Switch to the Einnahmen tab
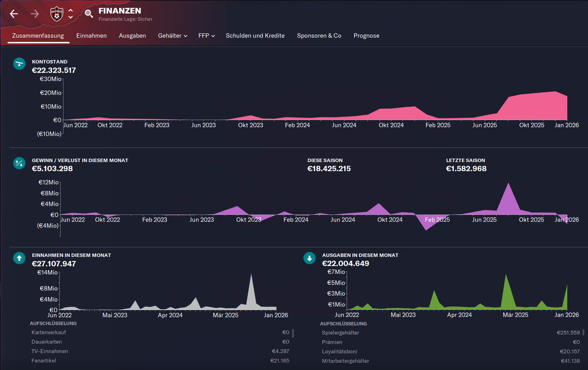The image size is (588, 370). [91, 36]
